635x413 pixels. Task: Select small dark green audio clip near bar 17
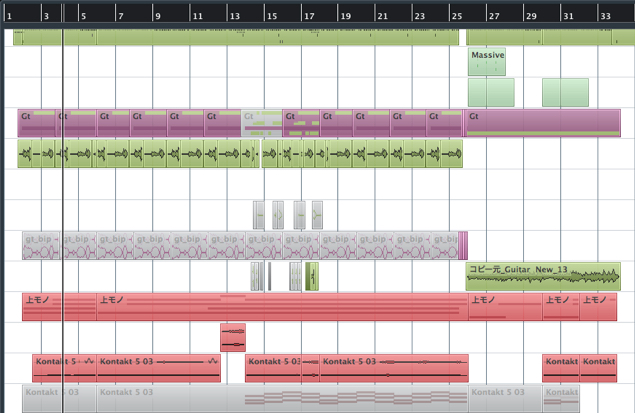[x=312, y=277]
